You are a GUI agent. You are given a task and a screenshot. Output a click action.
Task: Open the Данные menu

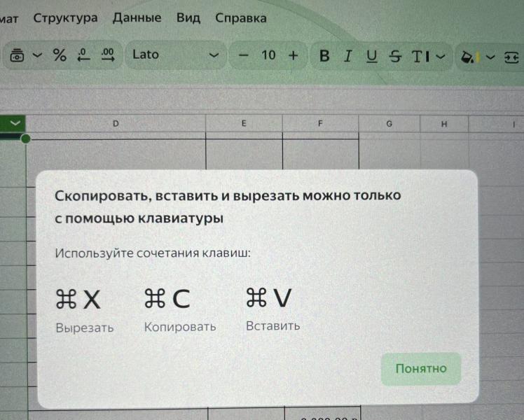pos(137,18)
